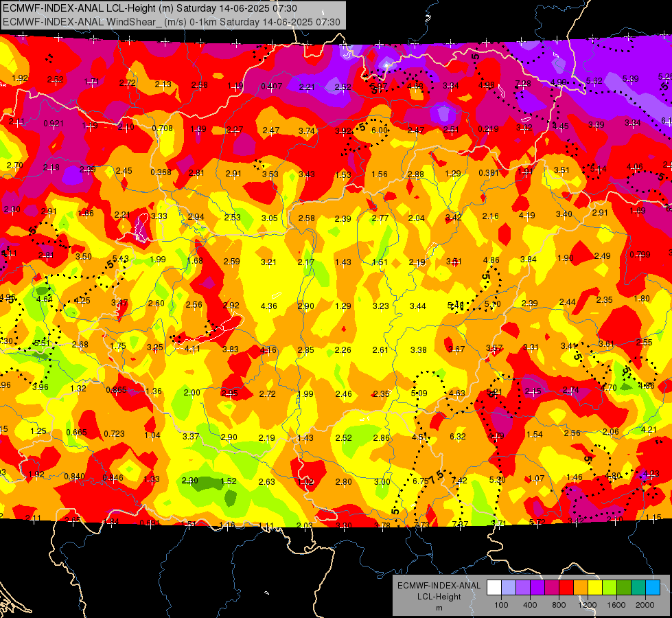Click the wind shear value '3.33'

pos(159,216)
